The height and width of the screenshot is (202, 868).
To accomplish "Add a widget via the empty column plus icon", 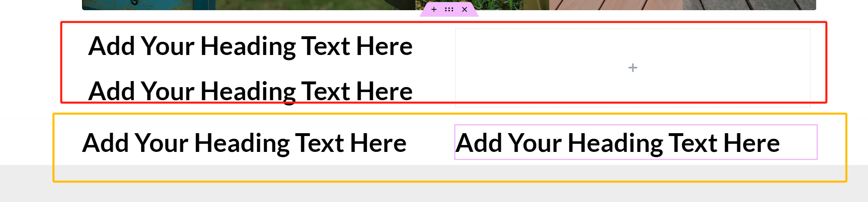I will click(x=633, y=68).
